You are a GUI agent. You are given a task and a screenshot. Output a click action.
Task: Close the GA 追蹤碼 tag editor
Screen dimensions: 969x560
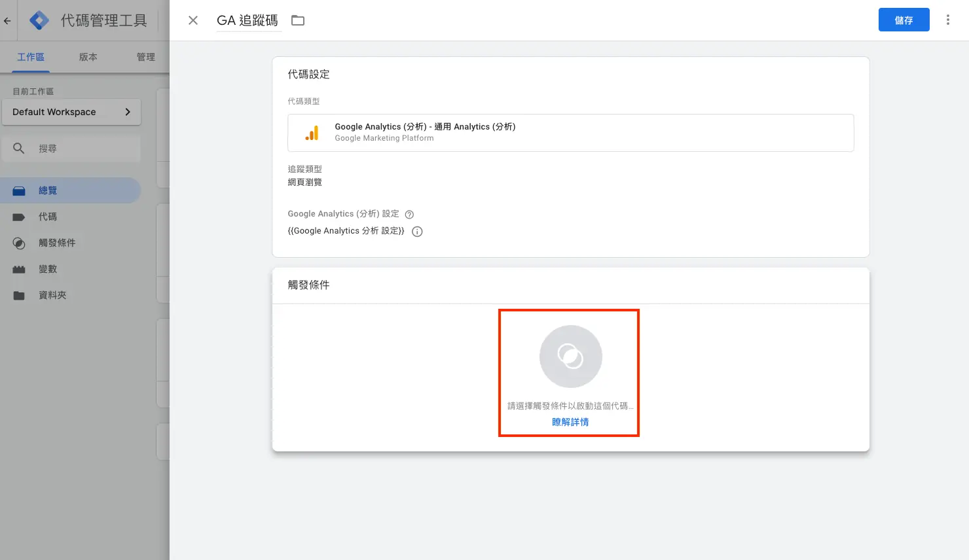(x=193, y=20)
